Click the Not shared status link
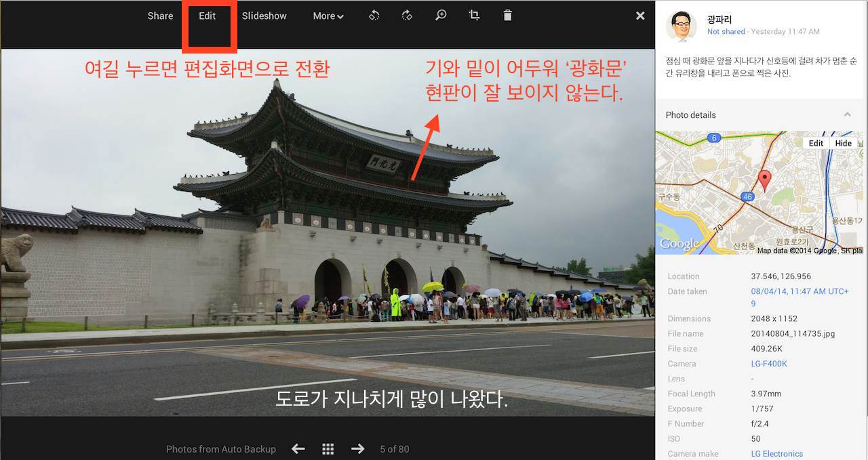868x460 pixels. [x=726, y=32]
